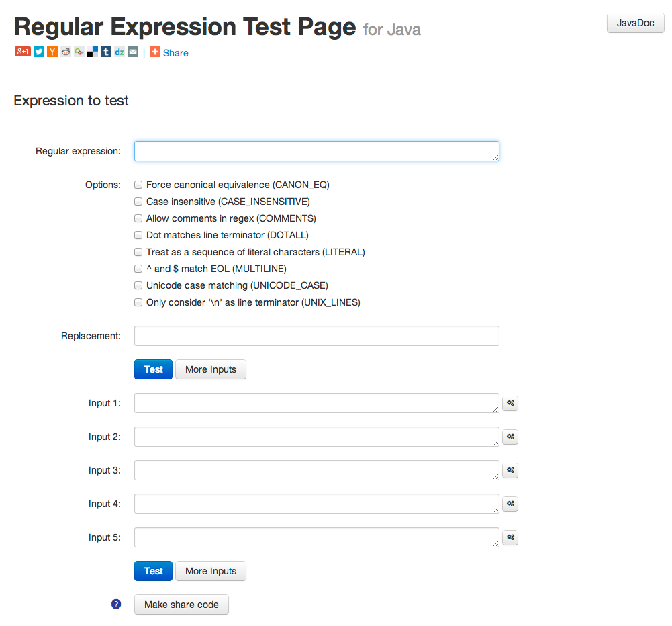Viewport: 672px width, 626px height.
Task: Tick Force canonical equivalence (CANON_EQ)
Action: tap(138, 185)
